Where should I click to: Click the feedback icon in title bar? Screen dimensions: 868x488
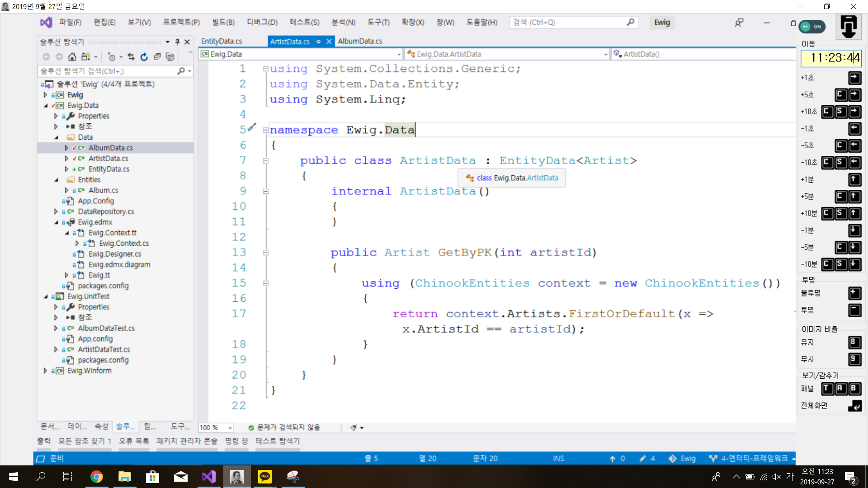(x=739, y=22)
